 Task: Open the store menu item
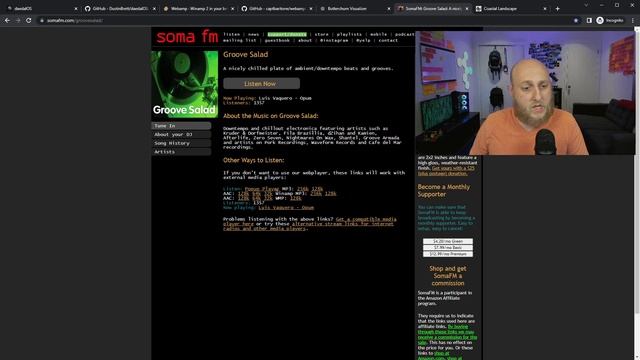pyautogui.click(x=321, y=34)
